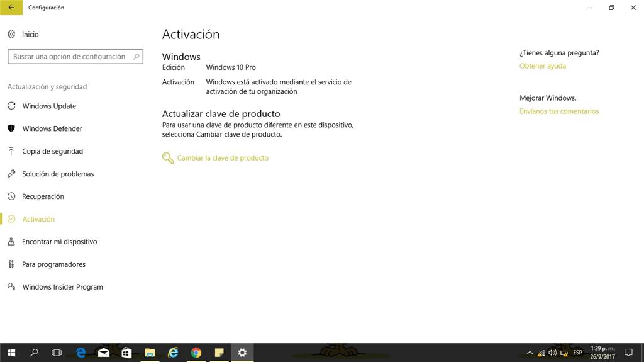Click the ESP language indicator
644x362 pixels.
(577, 353)
